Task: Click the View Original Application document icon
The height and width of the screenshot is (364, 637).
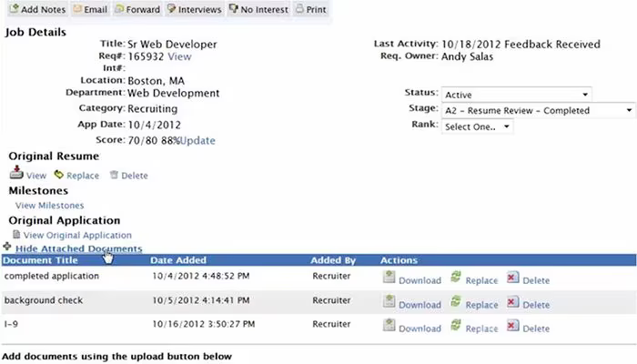Action: click(16, 235)
